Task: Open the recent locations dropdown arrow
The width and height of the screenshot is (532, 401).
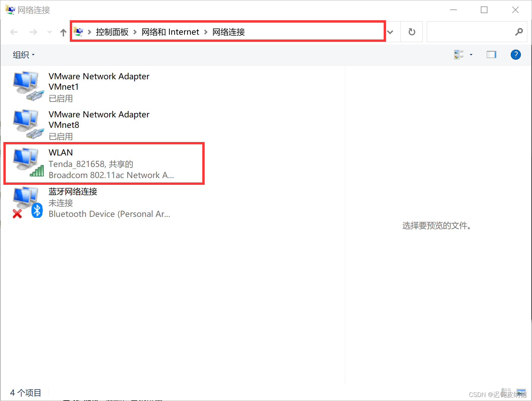Action: coord(50,32)
